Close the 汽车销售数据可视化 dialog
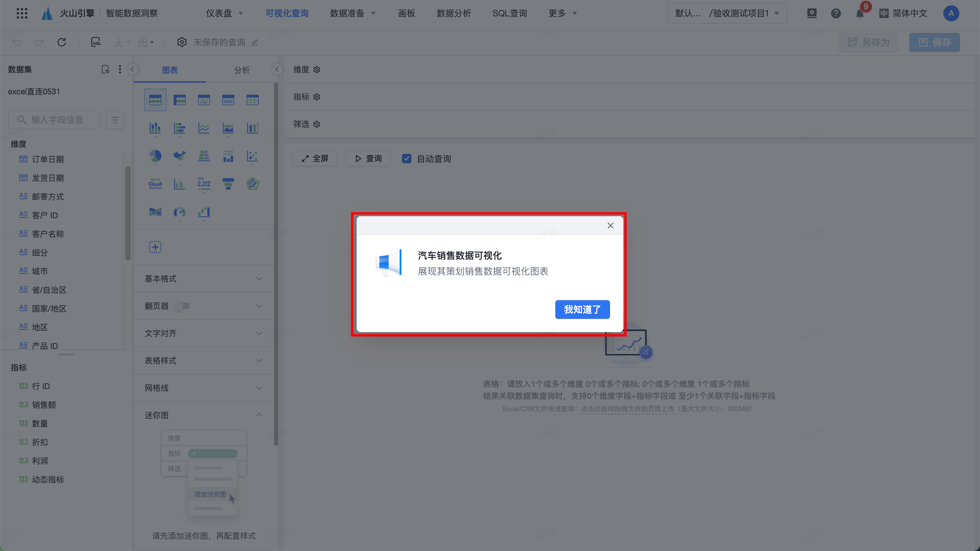The height and width of the screenshot is (551, 980). (610, 226)
